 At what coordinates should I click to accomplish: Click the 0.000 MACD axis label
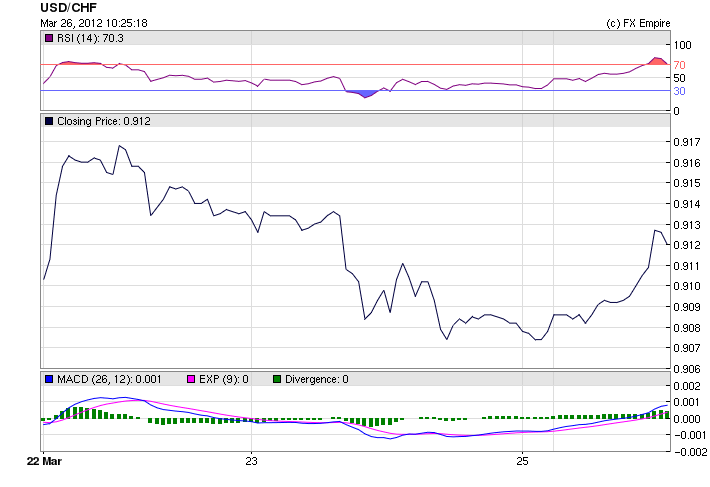click(x=687, y=419)
